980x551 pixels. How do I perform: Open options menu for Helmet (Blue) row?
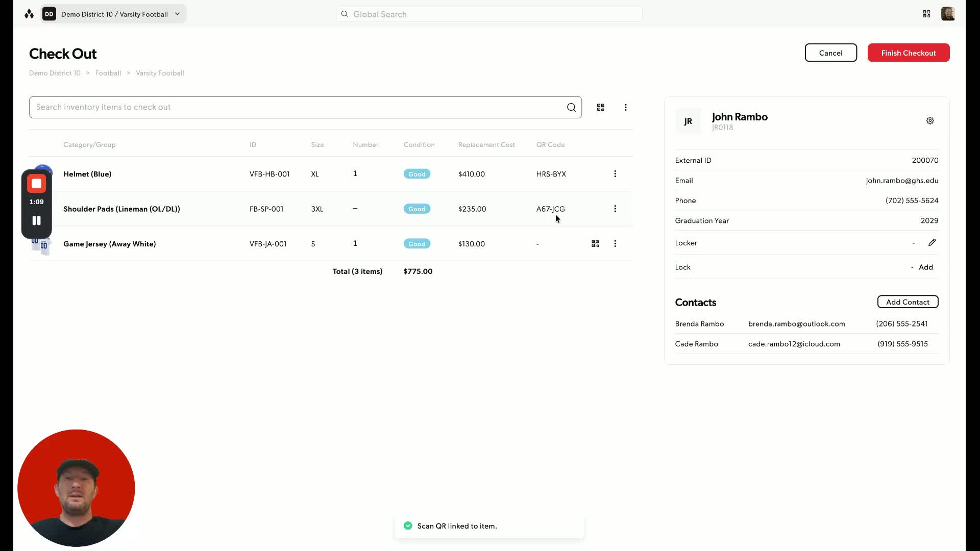[x=615, y=174]
